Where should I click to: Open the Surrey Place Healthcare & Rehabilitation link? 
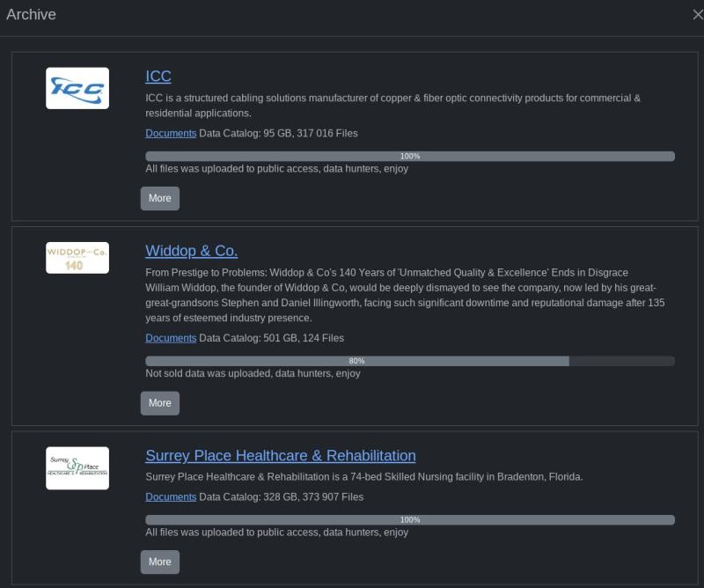coord(281,455)
